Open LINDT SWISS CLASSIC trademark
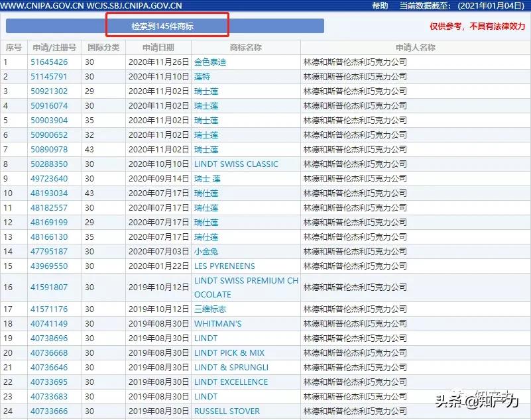531x420 pixels. point(236,164)
